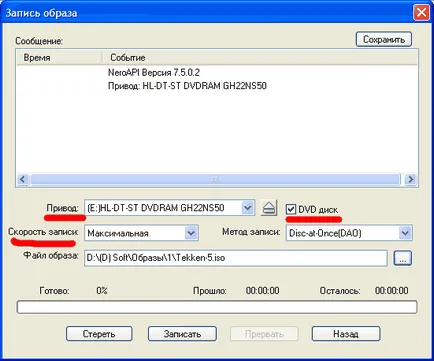Click the Файл образа path field
The width and height of the screenshot is (434, 361).
pyautogui.click(x=236, y=258)
